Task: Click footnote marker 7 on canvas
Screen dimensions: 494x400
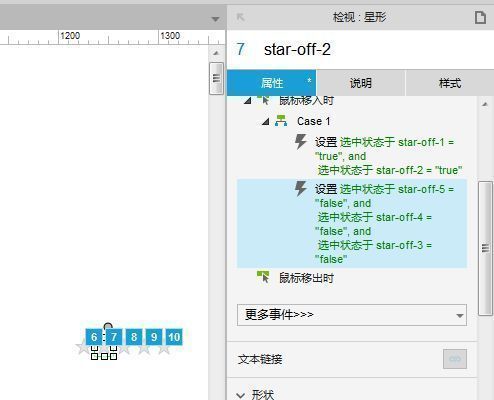Action: (114, 337)
